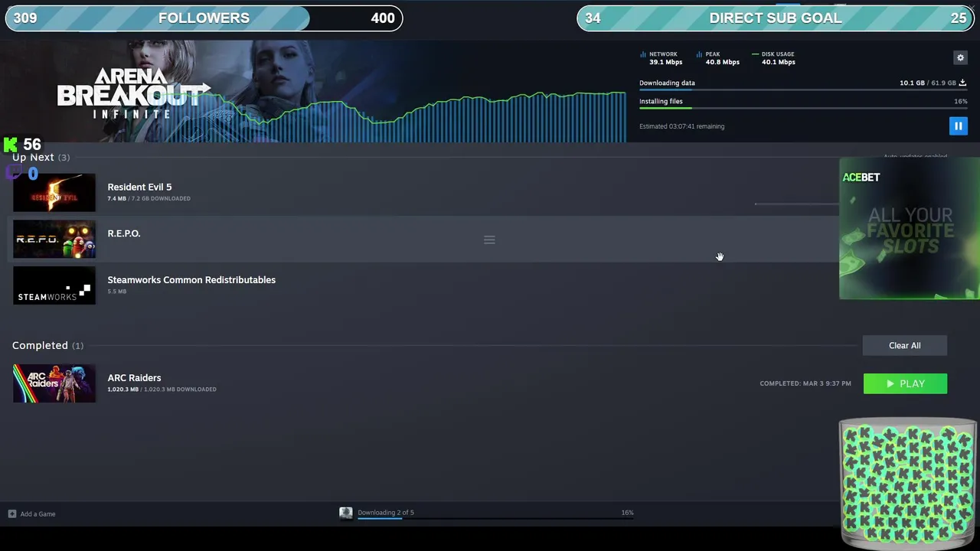Click 10.1 GB / 61.9 GB size text

[x=928, y=83]
